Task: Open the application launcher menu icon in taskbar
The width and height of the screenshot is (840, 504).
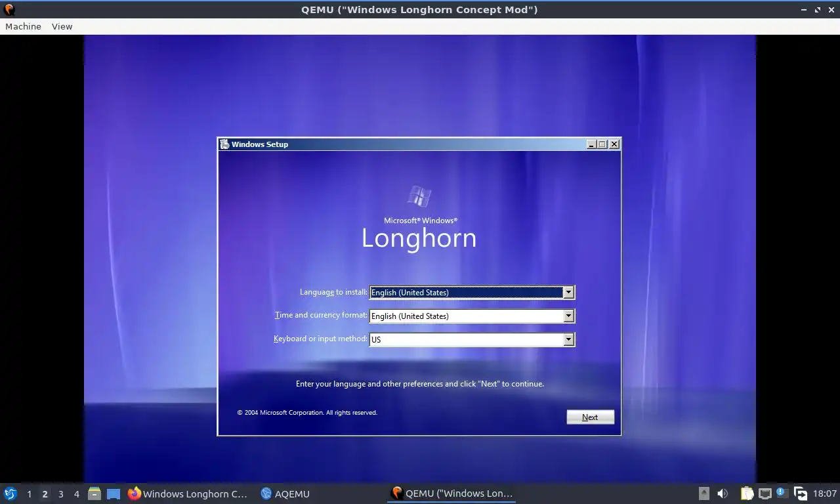Action: [x=10, y=493]
